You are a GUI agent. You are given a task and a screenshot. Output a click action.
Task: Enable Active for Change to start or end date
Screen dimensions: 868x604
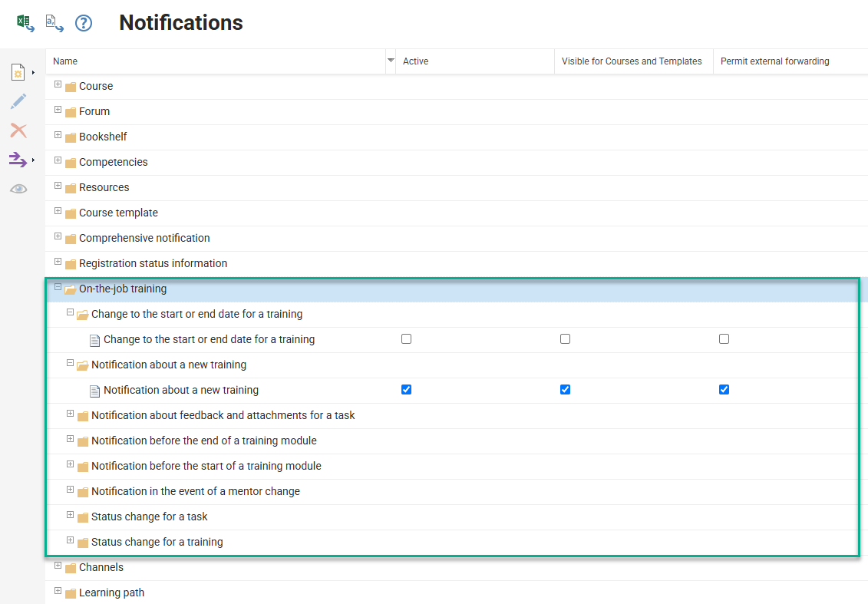406,338
